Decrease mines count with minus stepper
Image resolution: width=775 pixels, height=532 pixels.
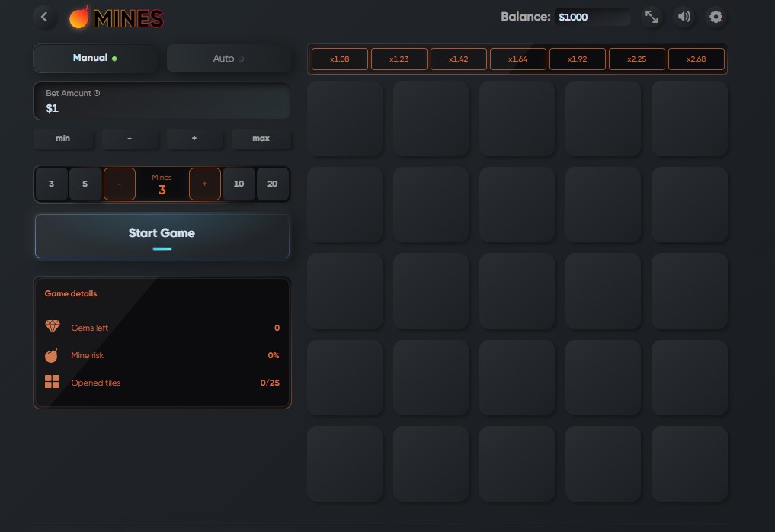(x=120, y=184)
